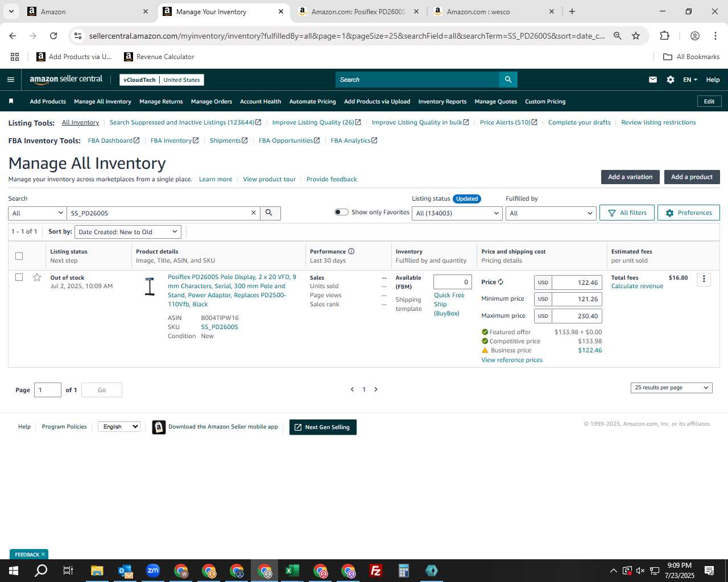Open the Chrome three-dot menu

tap(715, 36)
